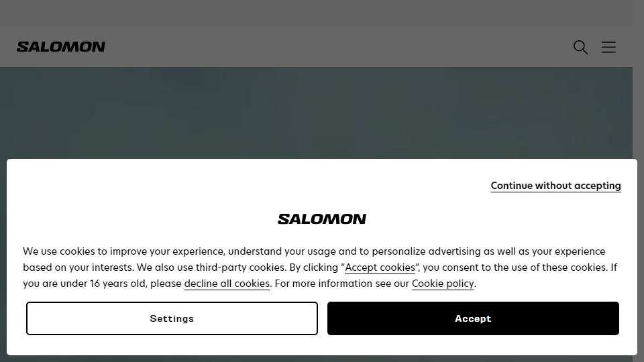
Task: Click the Accept button
Action: 473,318
